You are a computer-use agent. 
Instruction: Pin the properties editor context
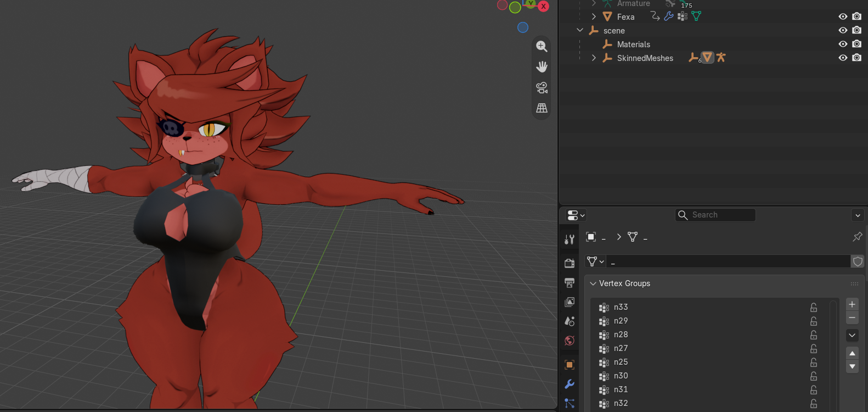point(857,237)
